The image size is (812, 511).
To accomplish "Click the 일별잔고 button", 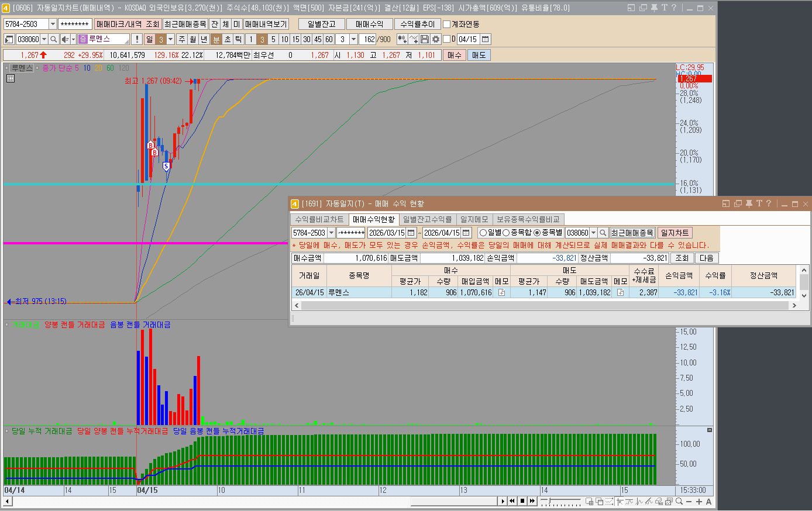I will tap(321, 24).
